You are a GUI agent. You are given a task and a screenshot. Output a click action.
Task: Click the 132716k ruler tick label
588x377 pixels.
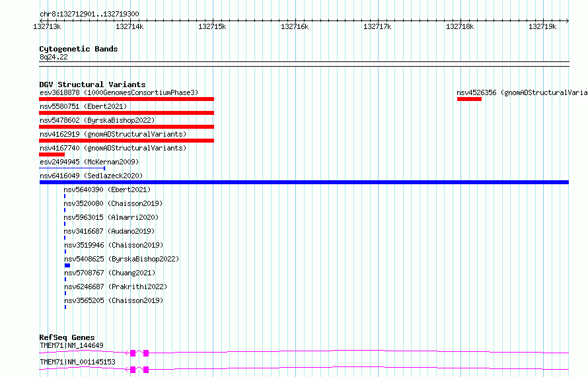(295, 26)
